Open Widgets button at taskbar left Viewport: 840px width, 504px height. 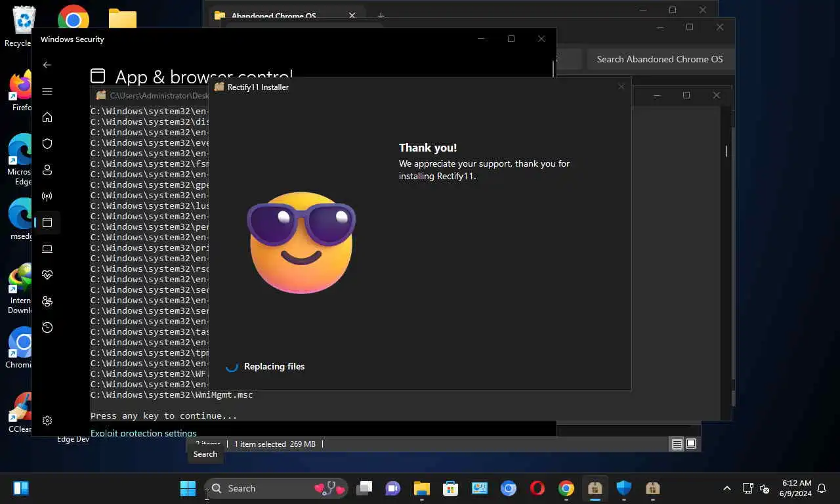coord(21,488)
